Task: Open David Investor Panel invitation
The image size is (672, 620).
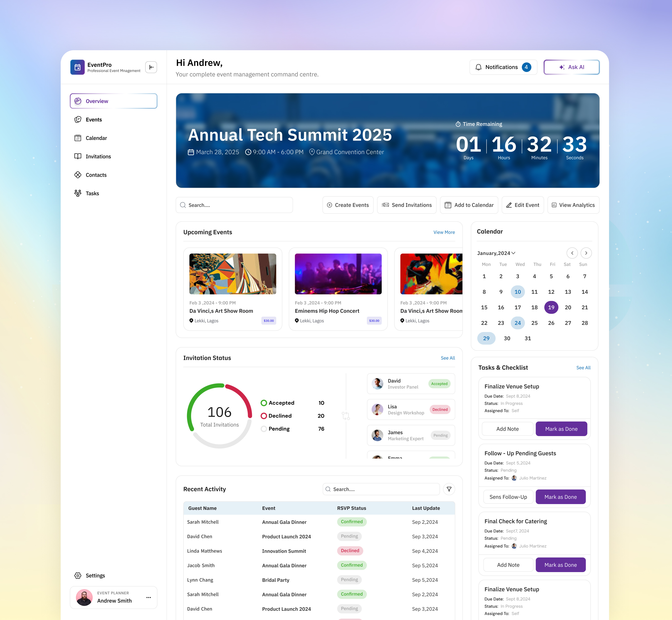Action: click(411, 384)
